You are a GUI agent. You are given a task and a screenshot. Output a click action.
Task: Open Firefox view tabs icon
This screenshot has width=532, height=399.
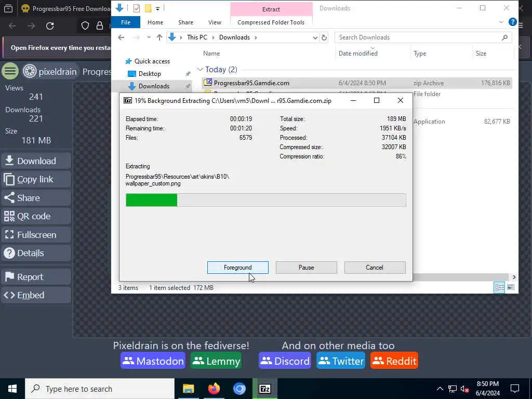click(x=8, y=8)
